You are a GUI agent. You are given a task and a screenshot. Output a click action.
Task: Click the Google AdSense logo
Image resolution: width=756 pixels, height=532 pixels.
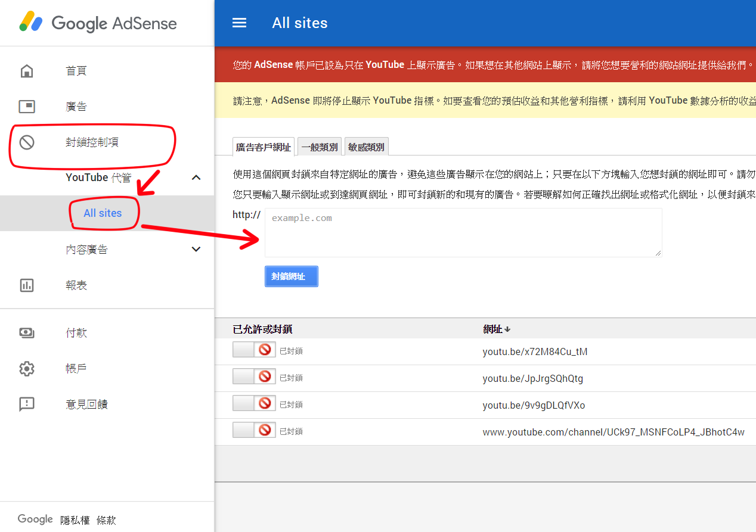pyautogui.click(x=98, y=23)
